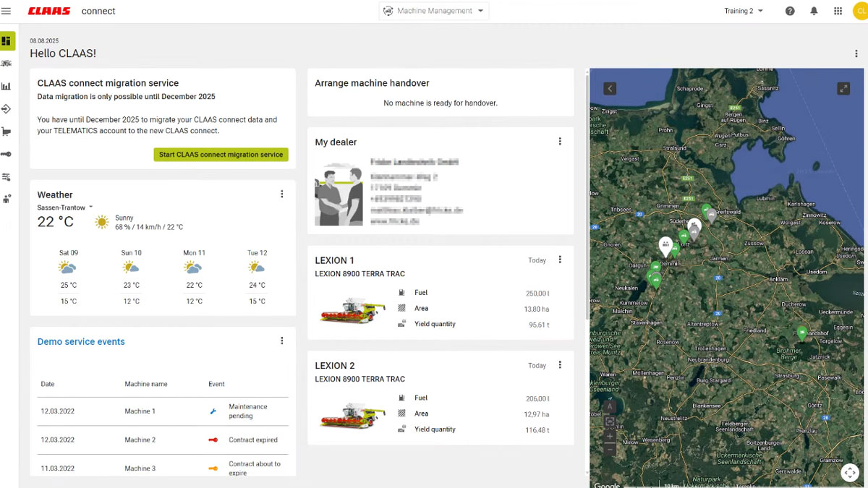Open Demo service events three-dot menu
The width and height of the screenshot is (868, 488).
[x=282, y=341]
